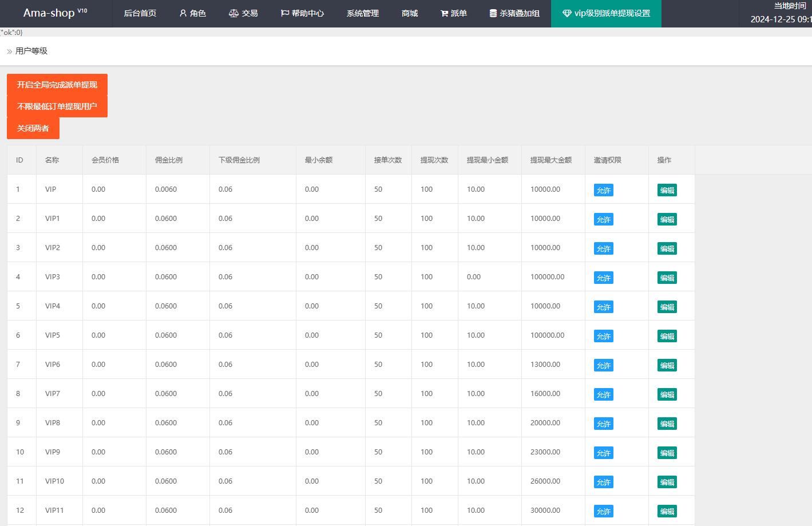Screen dimensions: 812x526
Task: Click the Ama-shop logo
Action: [x=56, y=13]
